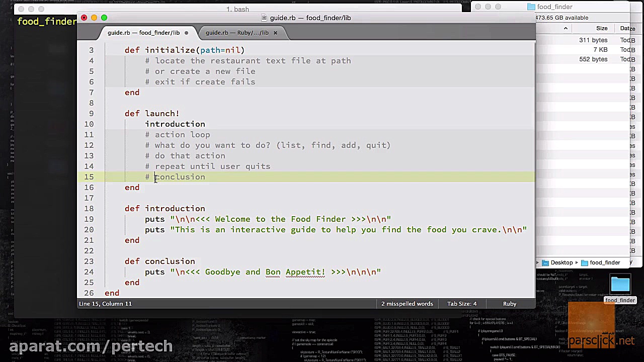
Task: Click the "end" keyword on line 7
Action: coord(132,93)
